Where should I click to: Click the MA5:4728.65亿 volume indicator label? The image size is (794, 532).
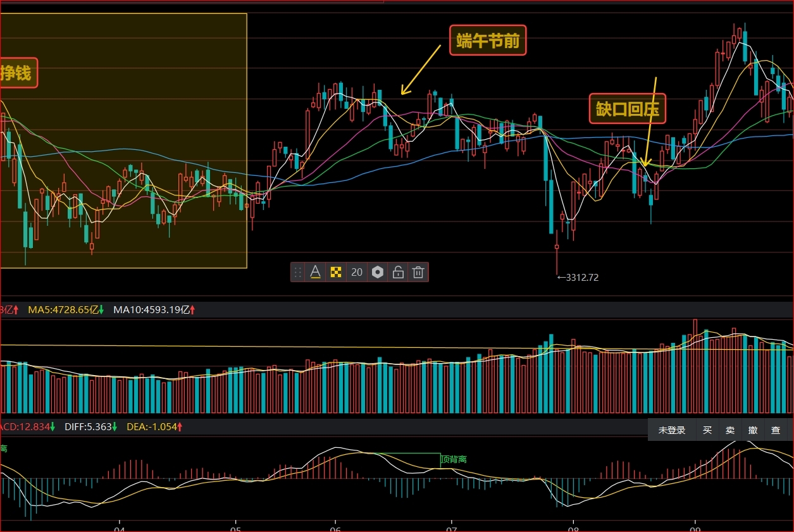[x=66, y=310]
